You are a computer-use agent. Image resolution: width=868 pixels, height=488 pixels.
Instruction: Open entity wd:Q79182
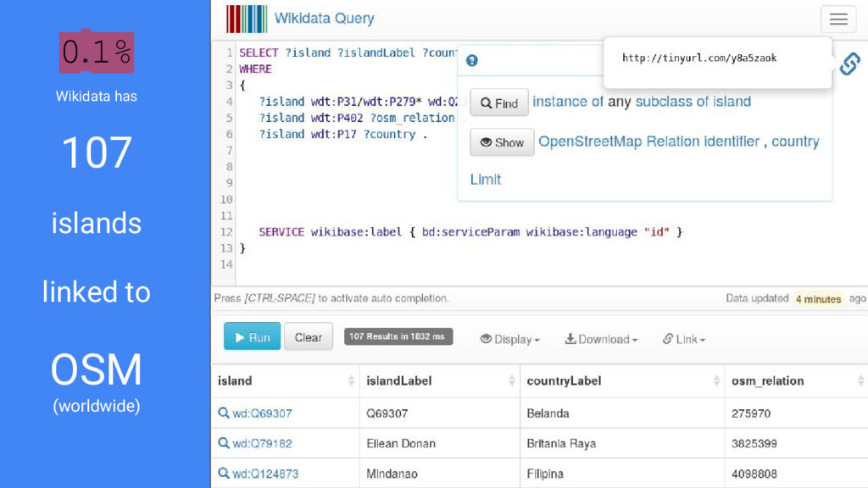[x=262, y=444]
